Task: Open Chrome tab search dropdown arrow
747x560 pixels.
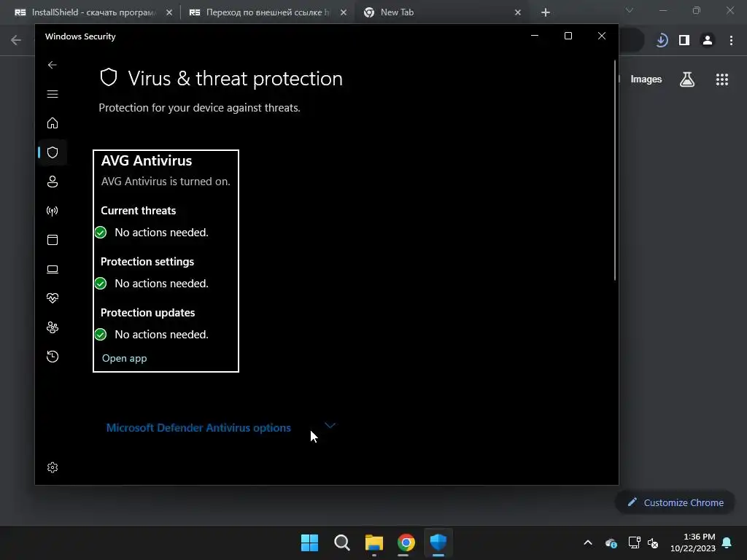Action: coord(630,10)
